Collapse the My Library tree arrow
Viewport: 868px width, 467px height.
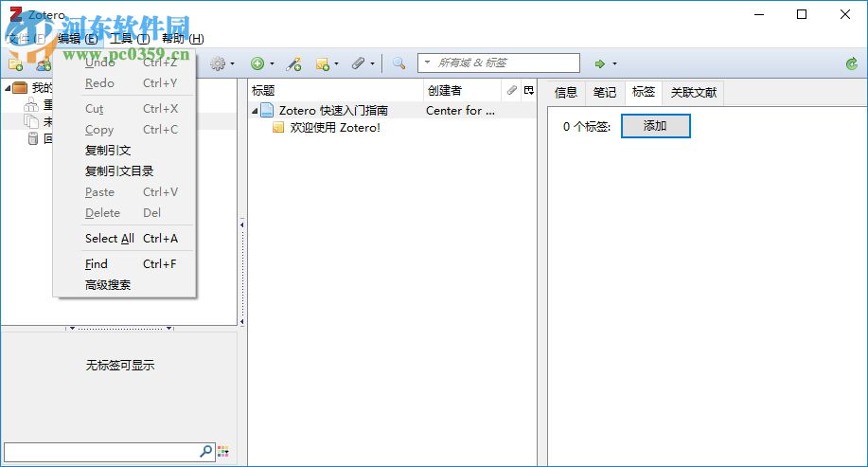pyautogui.click(x=8, y=88)
